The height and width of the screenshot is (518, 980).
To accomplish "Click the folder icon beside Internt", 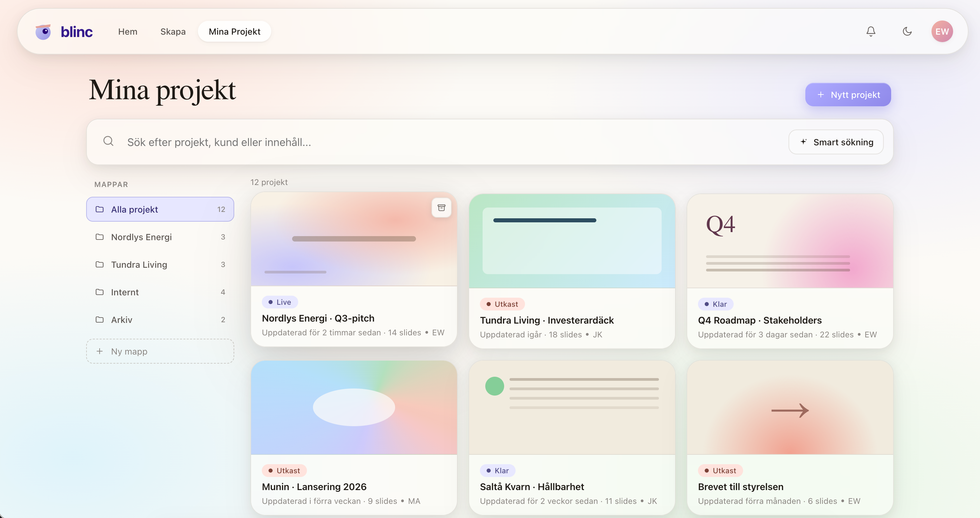I will [x=100, y=292].
